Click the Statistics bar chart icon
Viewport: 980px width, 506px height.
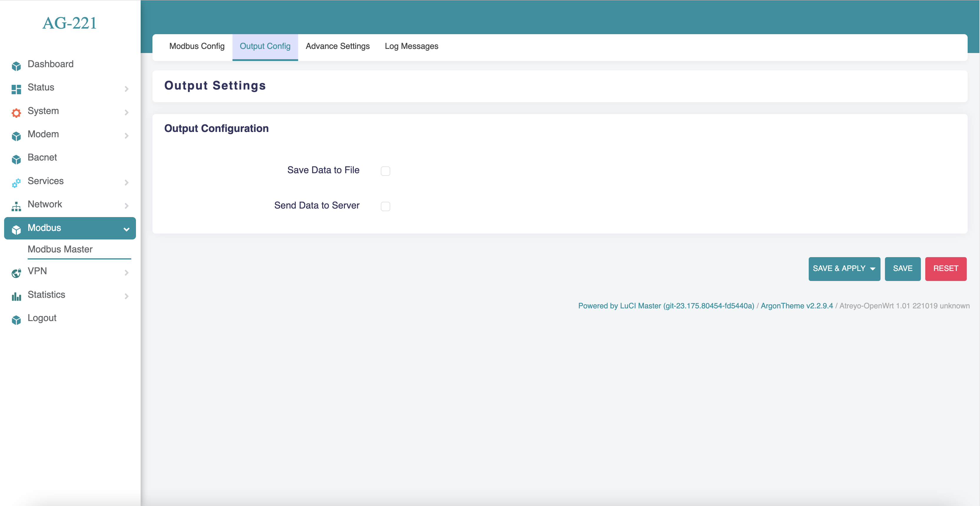[16, 296]
